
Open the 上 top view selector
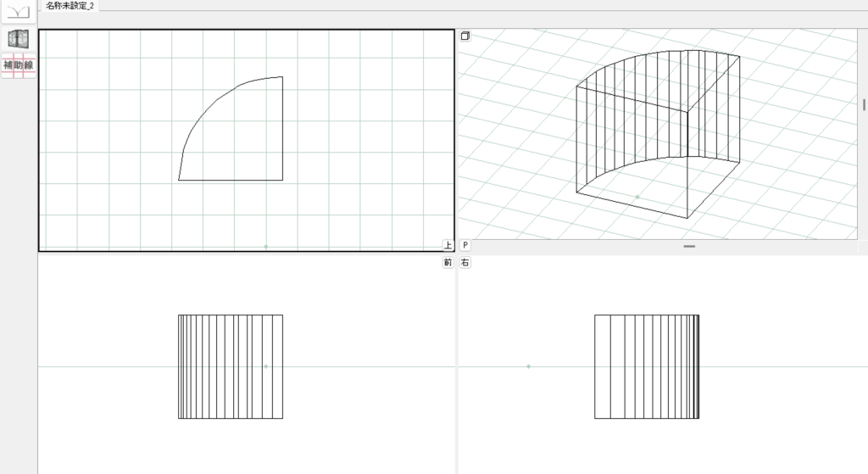point(448,245)
